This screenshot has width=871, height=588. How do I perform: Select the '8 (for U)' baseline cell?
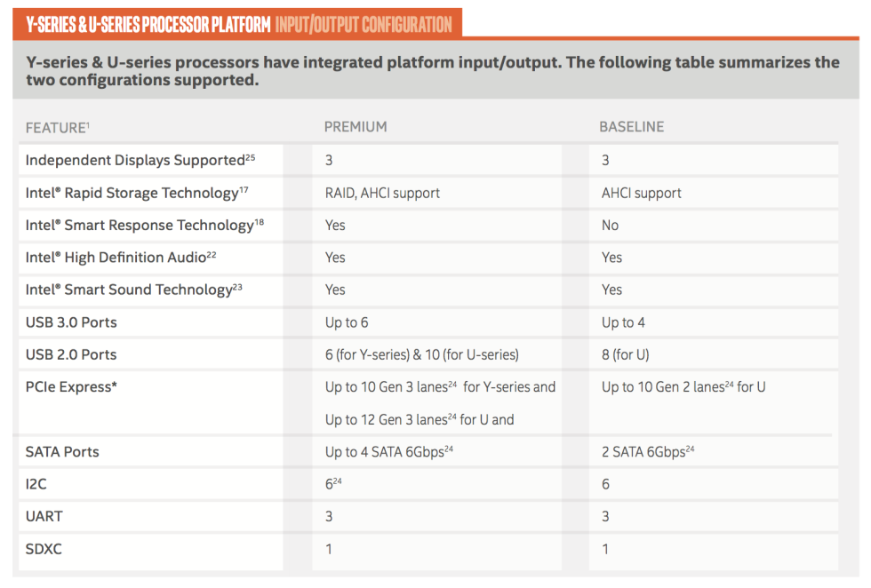(713, 354)
